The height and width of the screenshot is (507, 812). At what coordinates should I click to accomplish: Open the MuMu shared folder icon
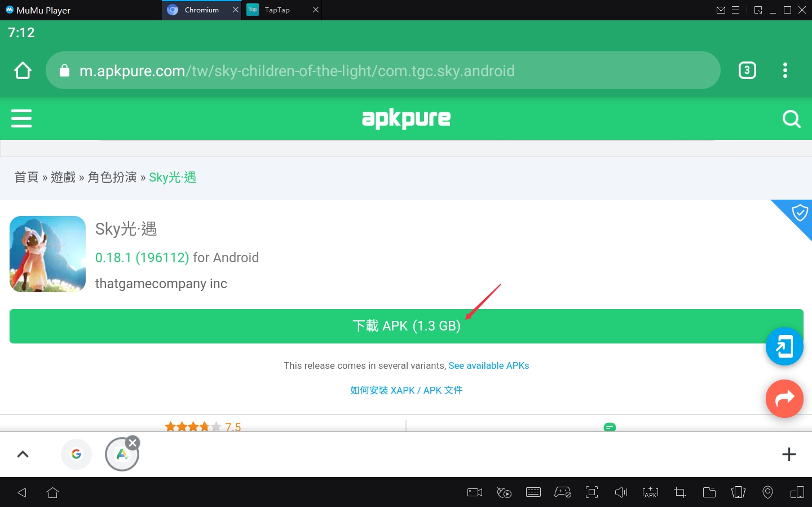pos(709,492)
